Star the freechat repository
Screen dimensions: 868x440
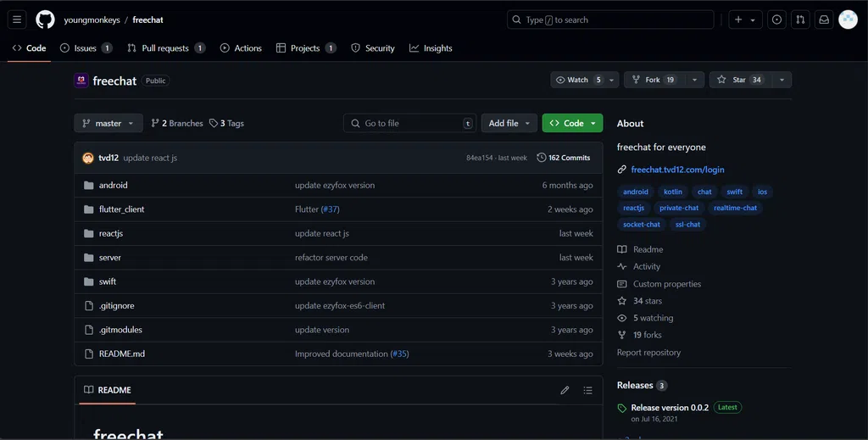pyautogui.click(x=739, y=80)
